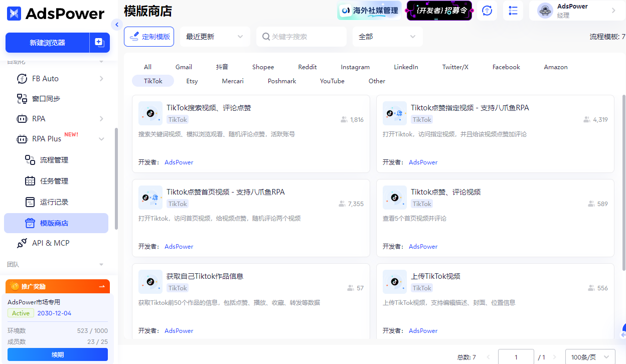626x364 pixels.
Task: Switch to the Instagram category tab
Action: click(x=355, y=67)
